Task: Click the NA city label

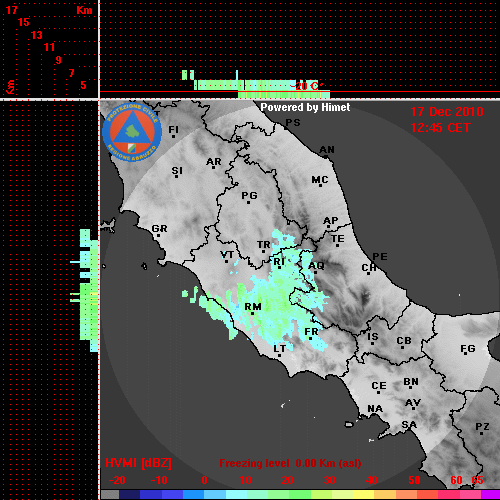Action: click(x=375, y=408)
